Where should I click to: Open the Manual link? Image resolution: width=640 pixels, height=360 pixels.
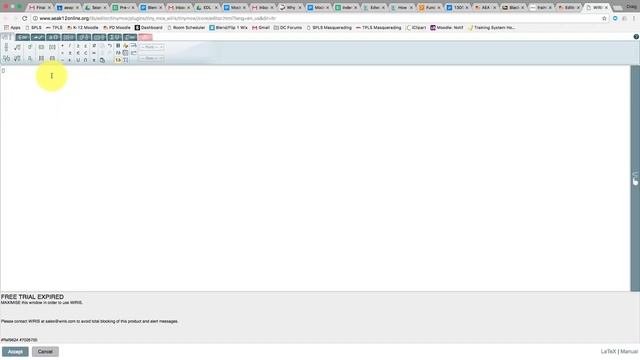(x=629, y=351)
